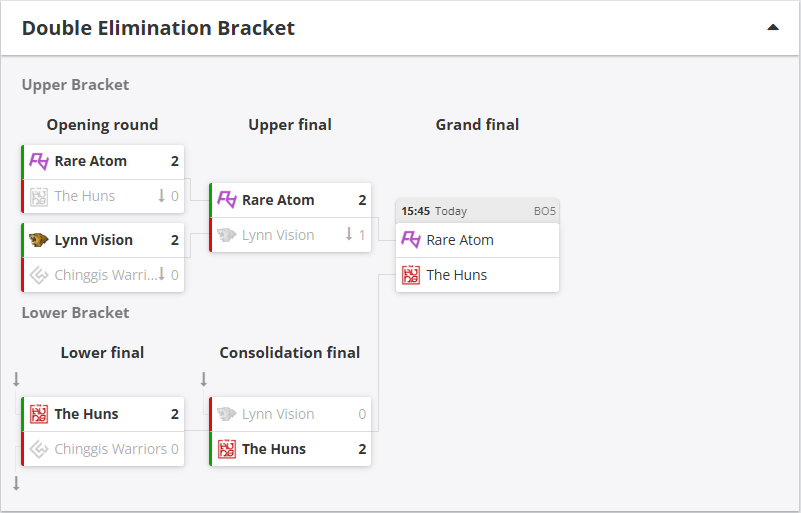Collapse the Double Elimination Bracket panel
This screenshot has height=513, width=801.
(x=772, y=28)
